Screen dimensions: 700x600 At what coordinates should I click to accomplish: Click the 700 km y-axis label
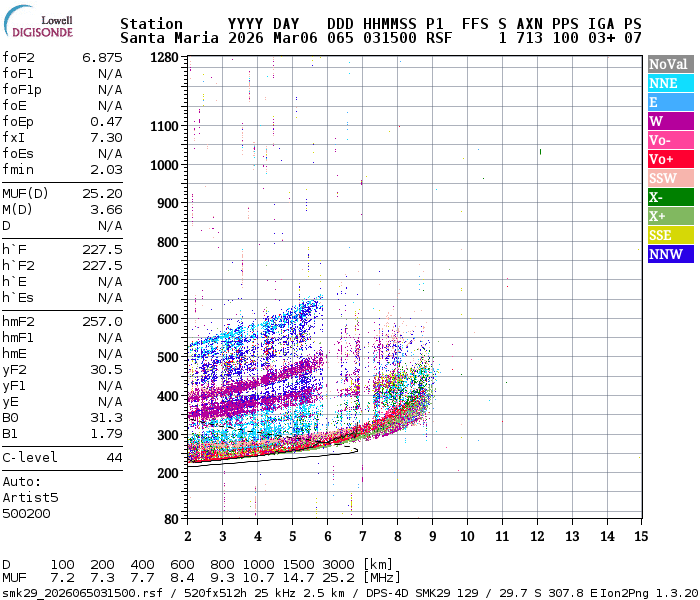(168, 280)
